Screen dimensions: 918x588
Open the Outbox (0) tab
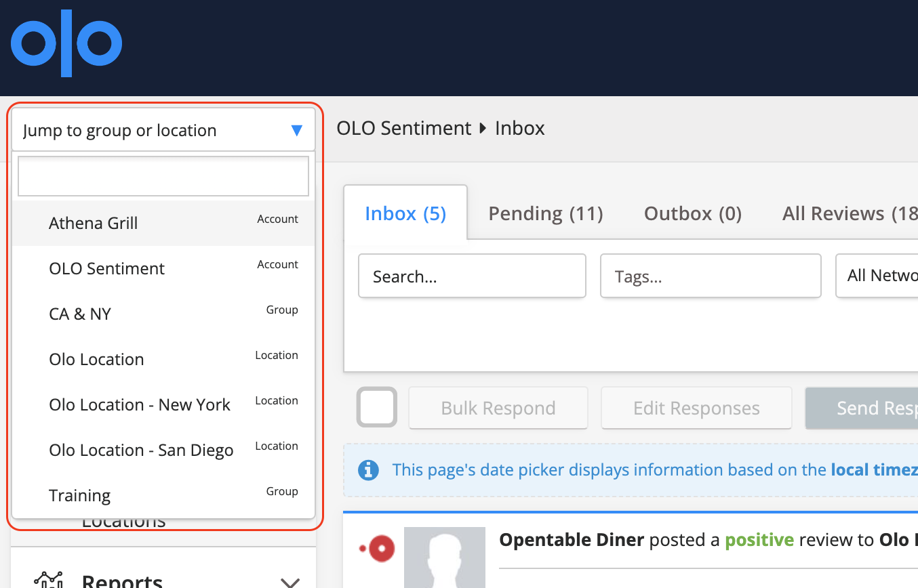[693, 213]
